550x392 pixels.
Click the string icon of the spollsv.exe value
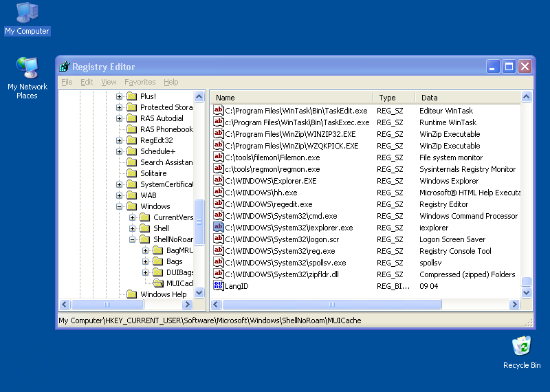(218, 263)
